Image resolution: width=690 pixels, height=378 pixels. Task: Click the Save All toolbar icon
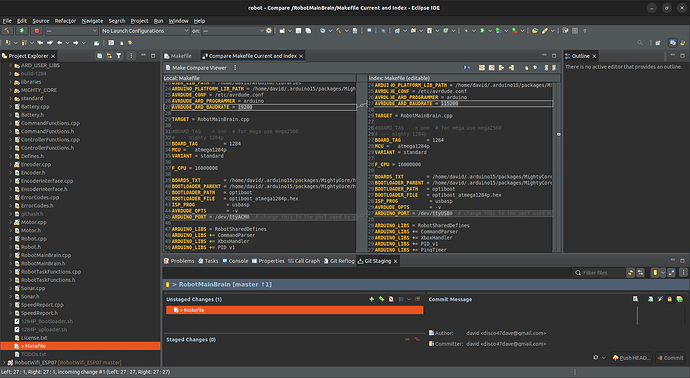(308, 31)
